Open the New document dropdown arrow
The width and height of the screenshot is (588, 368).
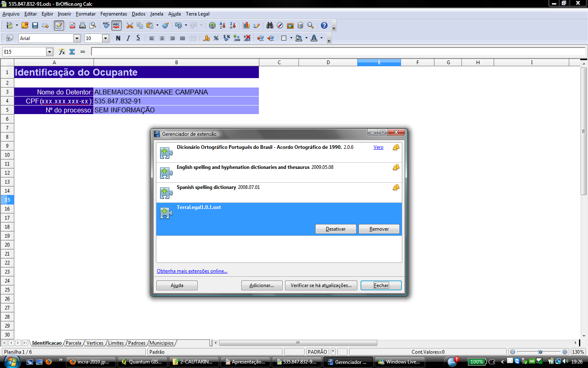coord(17,25)
